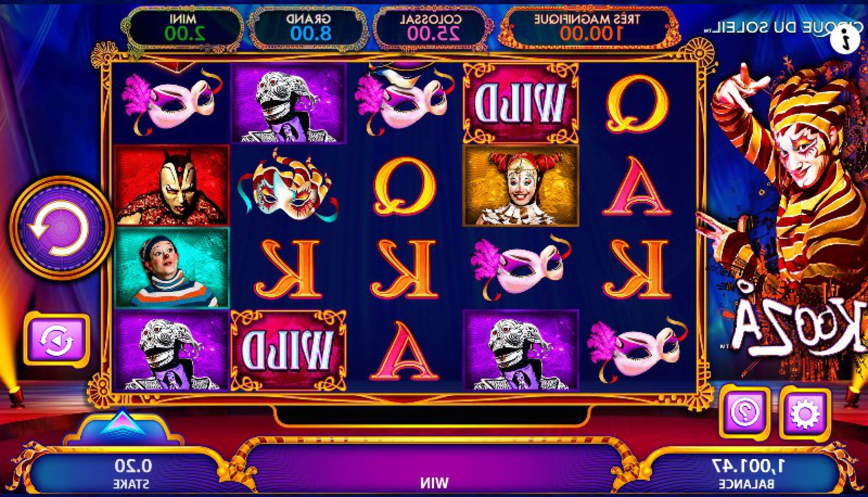
Task: Open the help question mark button
Action: 745,411
